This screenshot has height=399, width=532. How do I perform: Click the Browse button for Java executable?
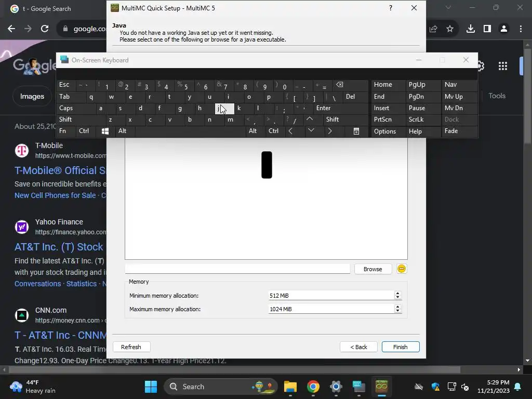pos(373,269)
